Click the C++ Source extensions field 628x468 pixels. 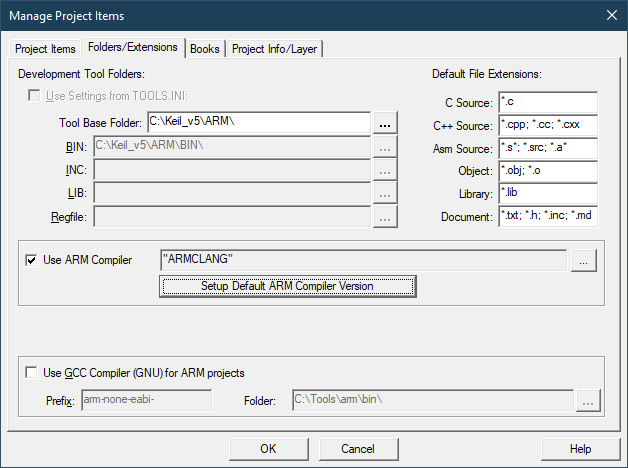click(547, 126)
